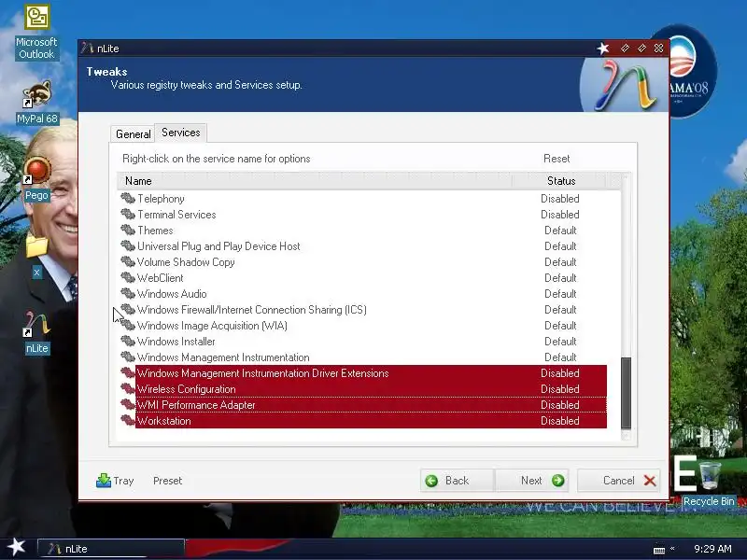Expand hidden tray icons chevron
This screenshot has height=560, width=747.
(672, 548)
